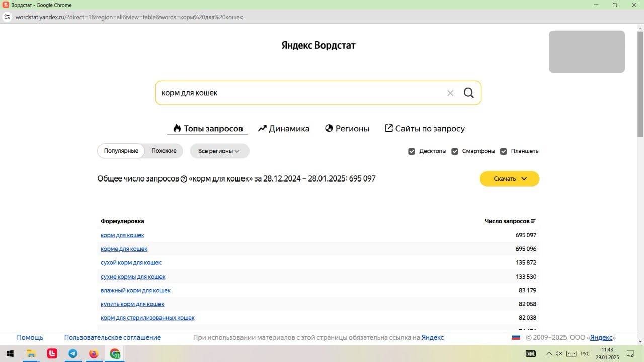Click the Пользовательское соглашение link
644x362 pixels.
coord(112,338)
